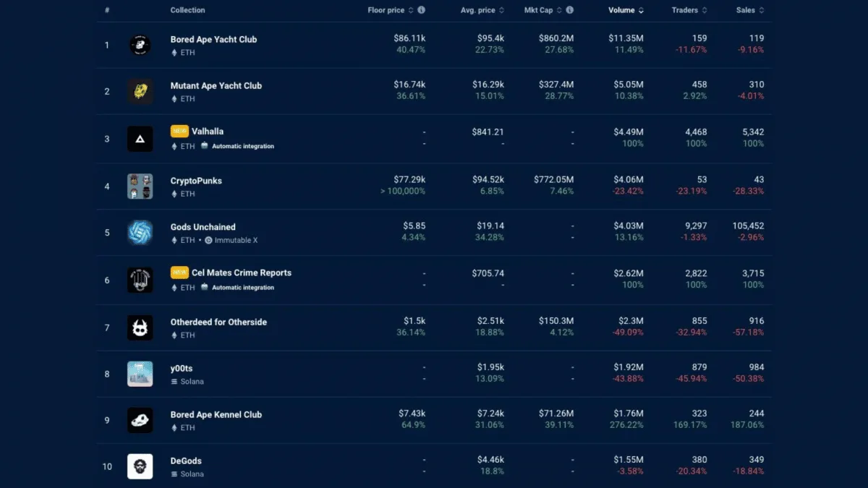Screen dimensions: 868x488
Task: Open the Bored Ape Kennel Club link
Action: (x=216, y=414)
